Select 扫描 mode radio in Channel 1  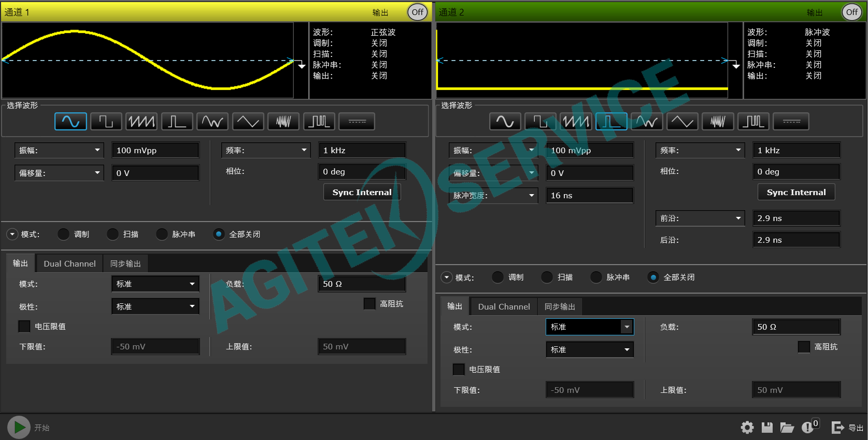coord(112,234)
